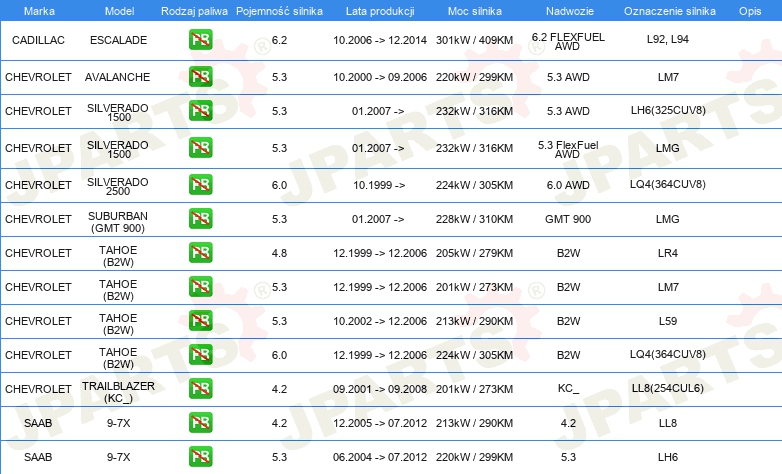Viewport: 782px width, 474px height.
Task: Select body type 6.2 FLEXFUEL AWD
Action: pyautogui.click(x=568, y=41)
